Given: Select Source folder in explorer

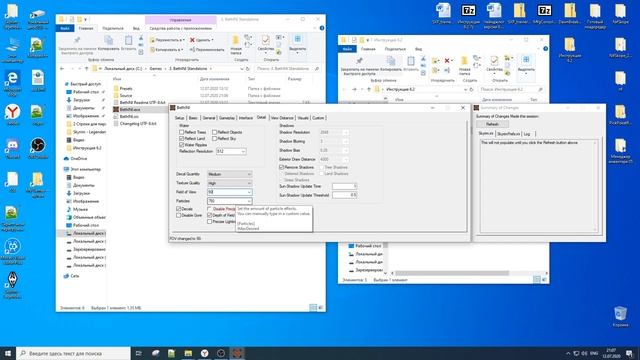Looking at the screenshot, I should click(126, 95).
